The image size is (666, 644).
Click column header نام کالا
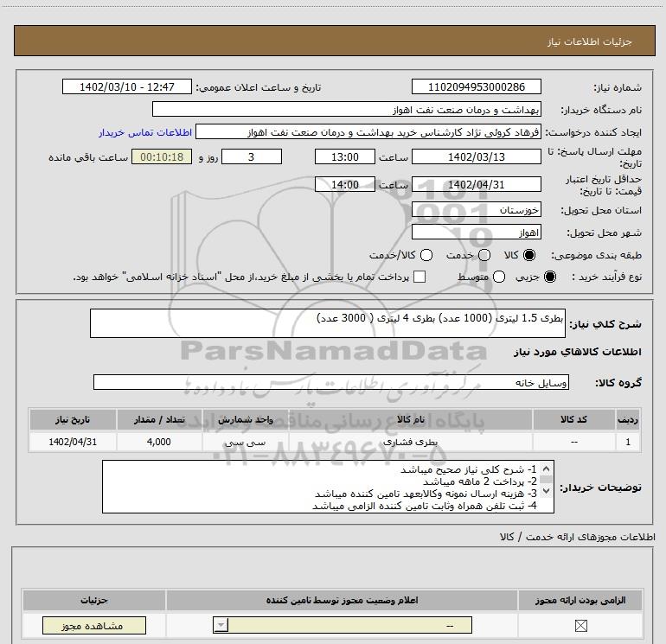(x=410, y=419)
